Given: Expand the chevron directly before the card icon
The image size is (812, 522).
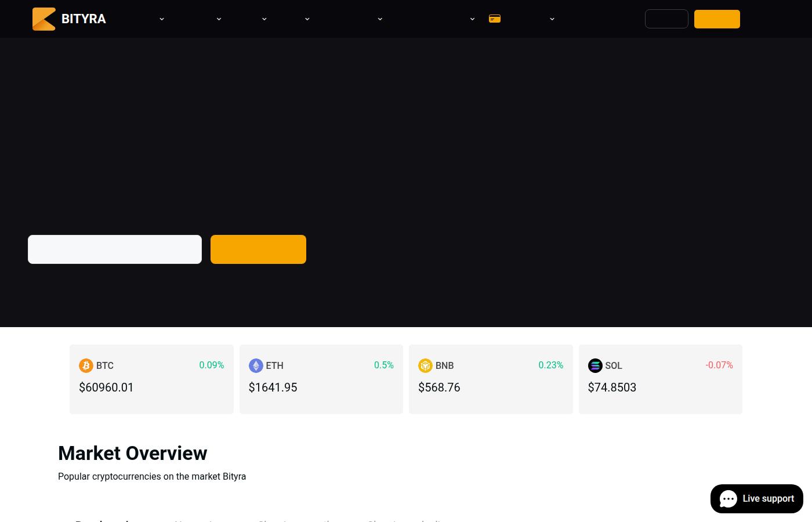Looking at the screenshot, I should (x=472, y=19).
